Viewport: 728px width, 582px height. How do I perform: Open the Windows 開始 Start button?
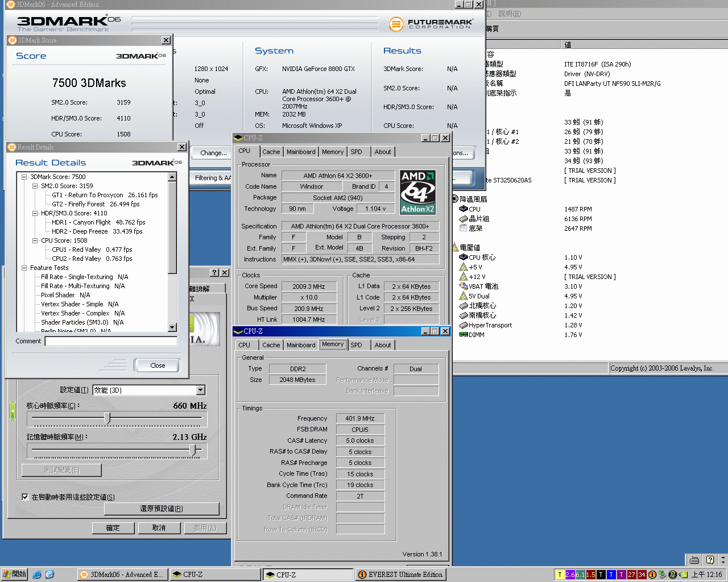tap(14, 575)
